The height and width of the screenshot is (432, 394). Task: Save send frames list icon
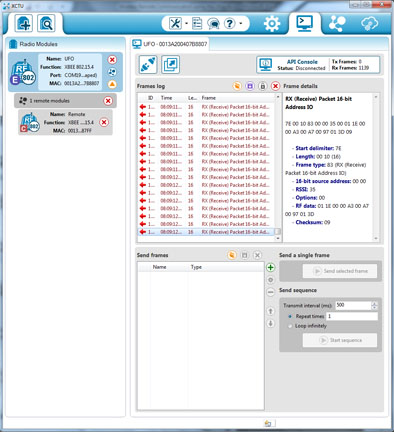point(245,255)
